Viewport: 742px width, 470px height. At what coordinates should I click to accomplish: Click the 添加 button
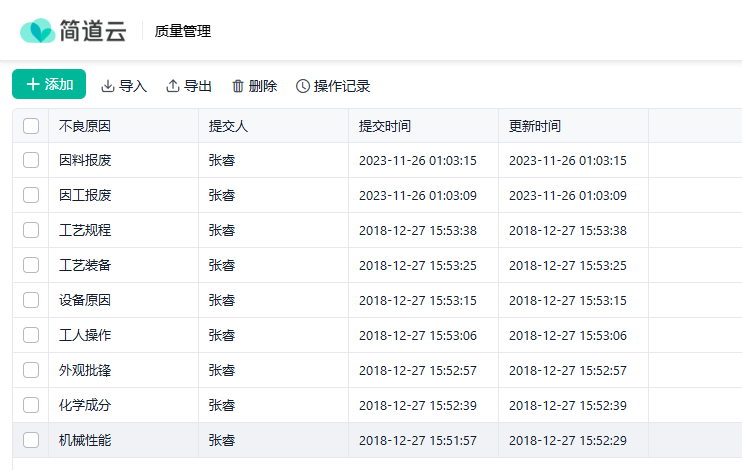(x=49, y=85)
